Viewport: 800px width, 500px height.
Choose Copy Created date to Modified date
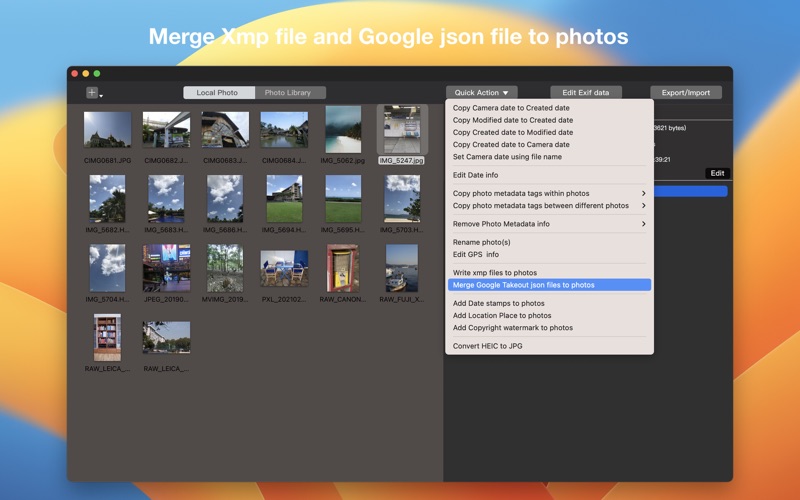[x=549, y=132]
